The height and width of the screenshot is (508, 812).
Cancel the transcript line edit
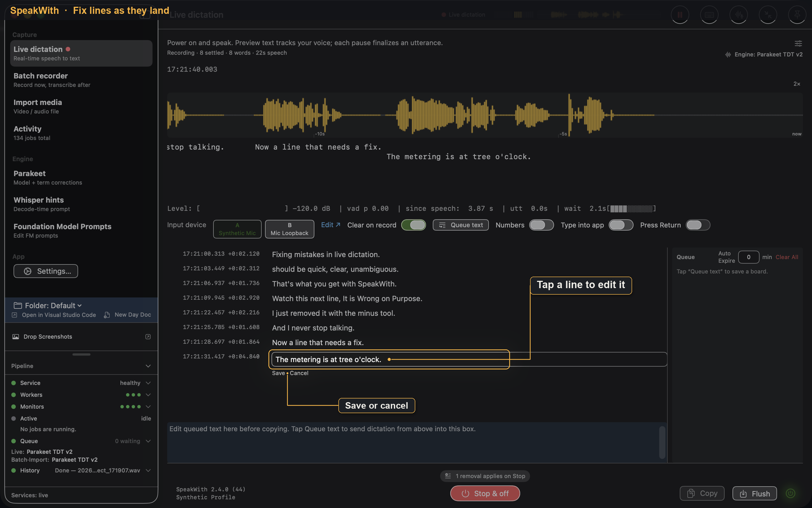(299, 373)
